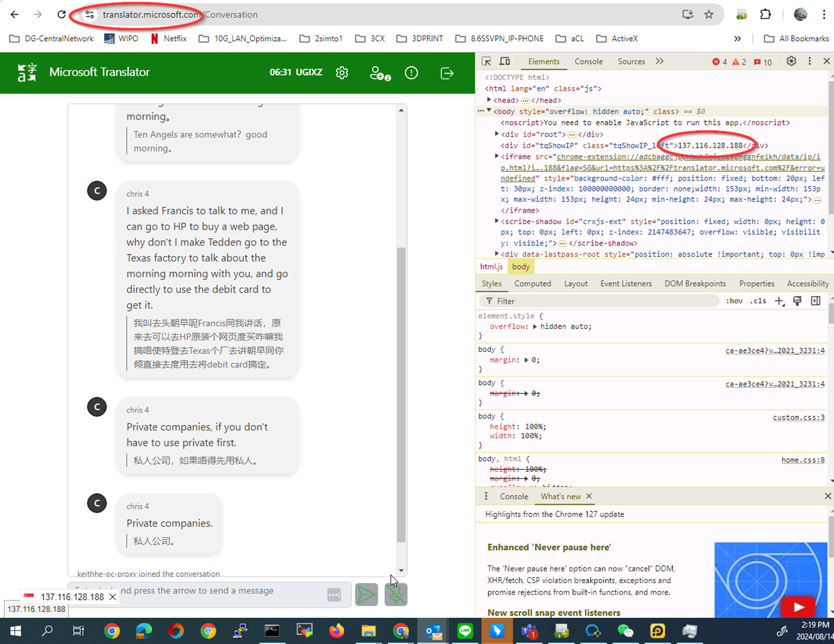
Task: Expand the data-lastpass-root div node
Action: [x=497, y=254]
